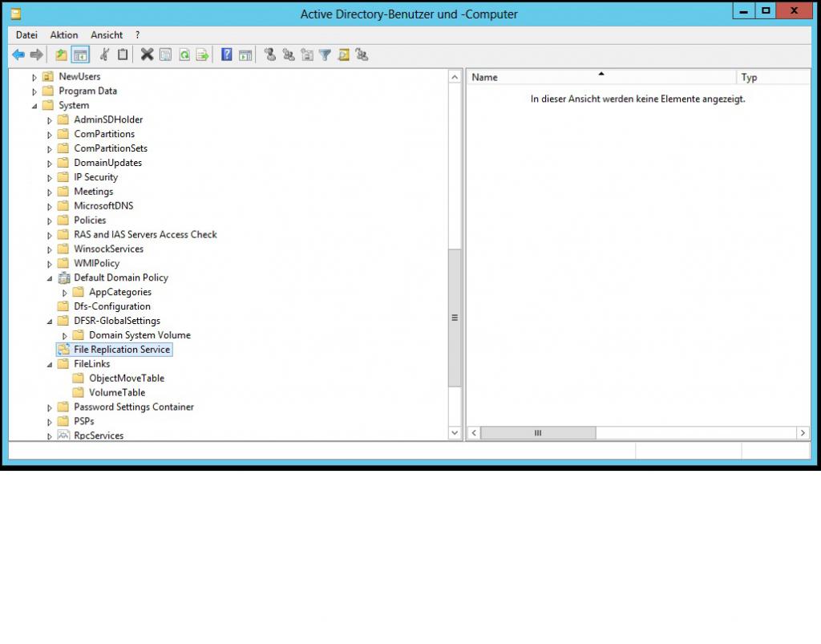Expand the PSPs node
The height and width of the screenshot is (644, 821).
coord(50,422)
